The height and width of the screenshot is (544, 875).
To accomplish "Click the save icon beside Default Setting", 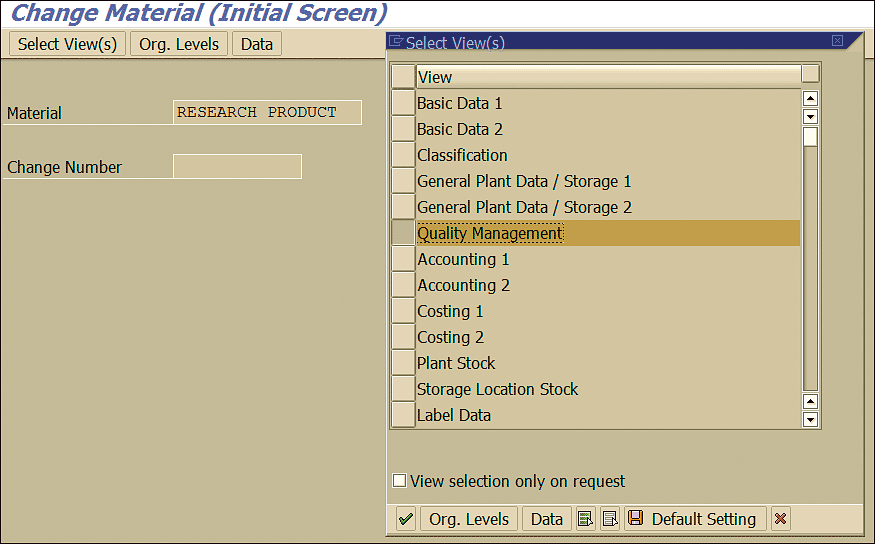I will (635, 518).
